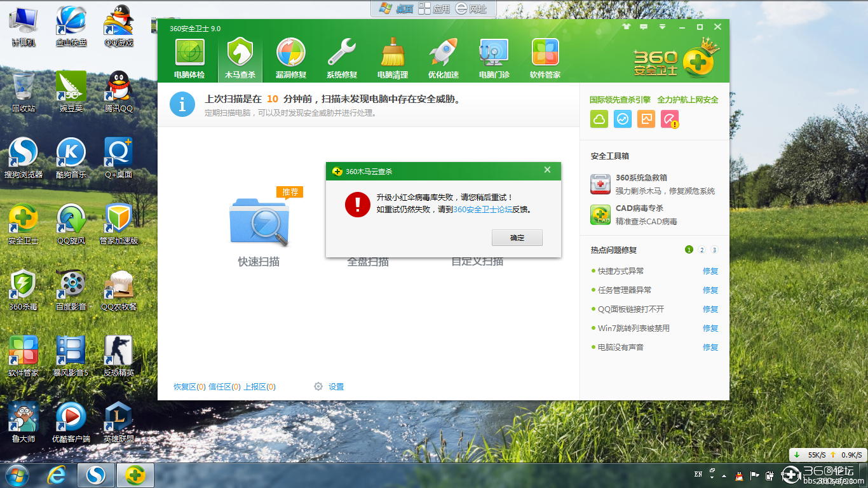This screenshot has height=488, width=868.
Task: Open 上报区(0) report list
Action: [x=259, y=387]
